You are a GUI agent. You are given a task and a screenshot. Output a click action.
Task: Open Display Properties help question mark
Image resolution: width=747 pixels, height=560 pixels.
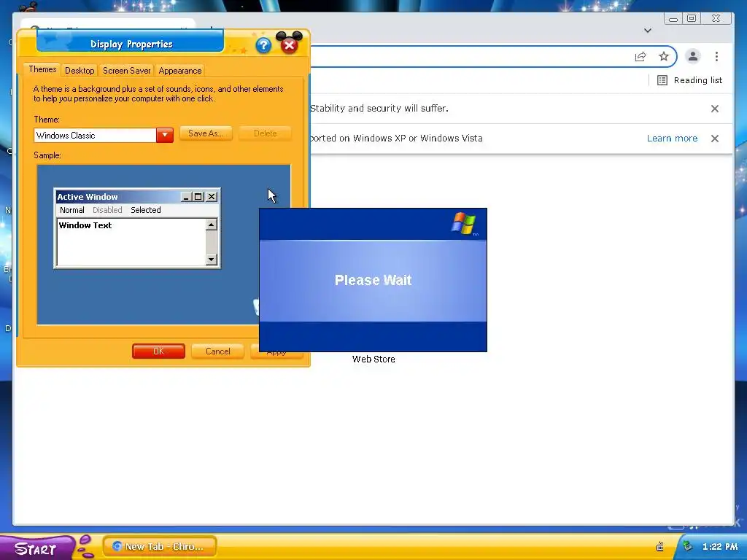(263, 45)
